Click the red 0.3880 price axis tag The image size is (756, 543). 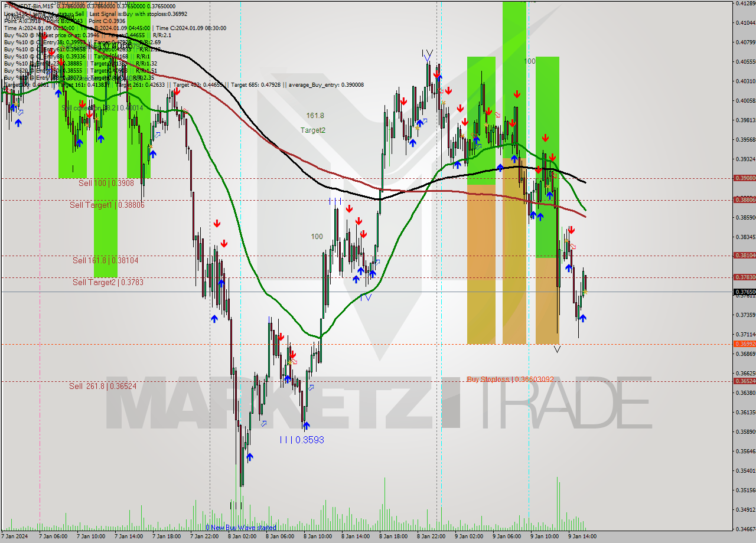click(x=744, y=199)
